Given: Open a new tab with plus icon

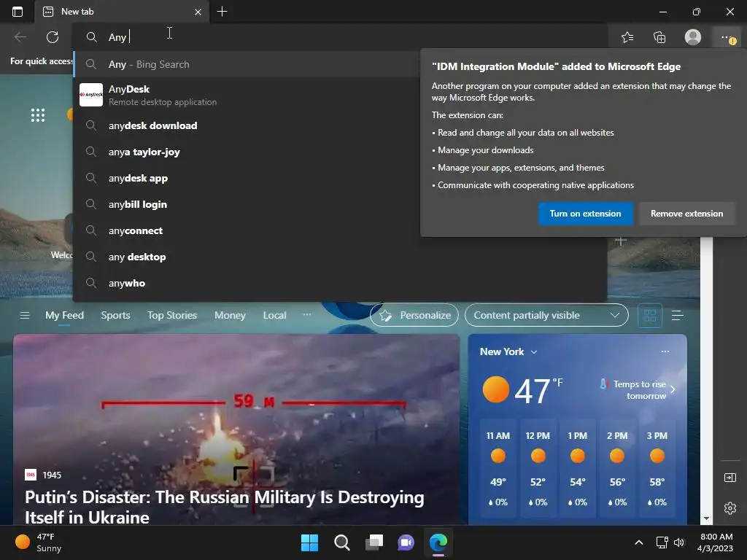Looking at the screenshot, I should 222,12.
